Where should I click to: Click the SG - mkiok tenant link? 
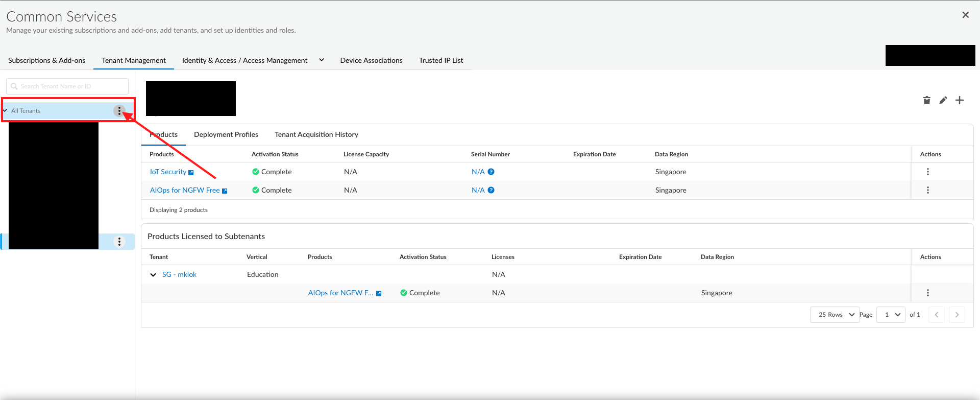pyautogui.click(x=179, y=274)
